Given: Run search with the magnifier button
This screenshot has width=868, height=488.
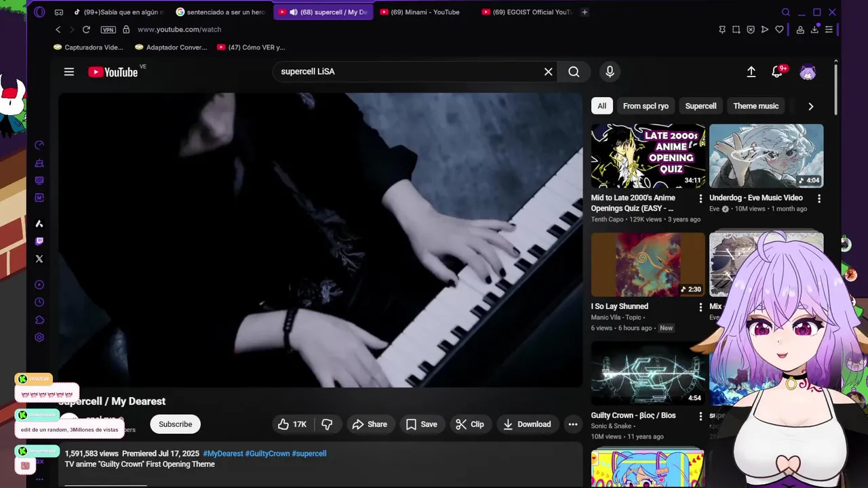Looking at the screenshot, I should 574,72.
